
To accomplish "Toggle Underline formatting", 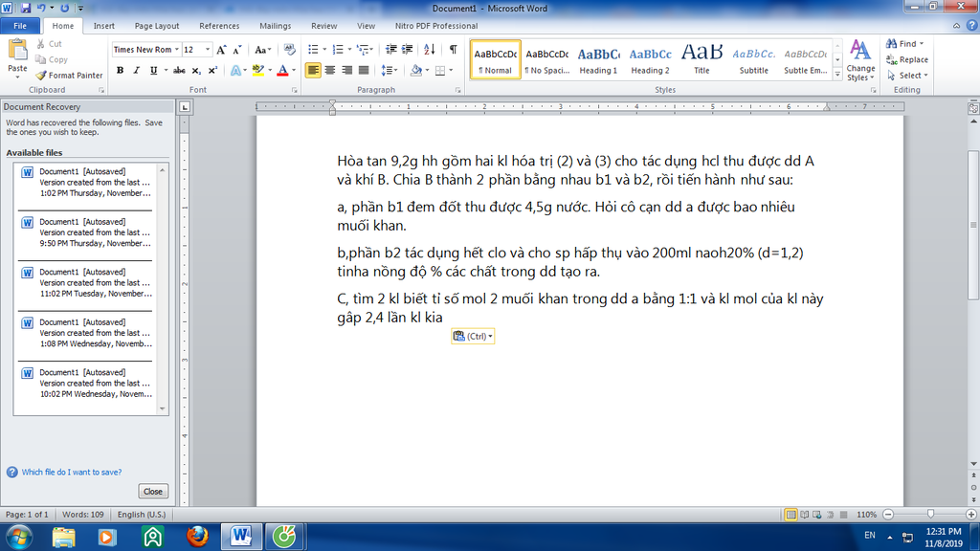I will (x=153, y=71).
